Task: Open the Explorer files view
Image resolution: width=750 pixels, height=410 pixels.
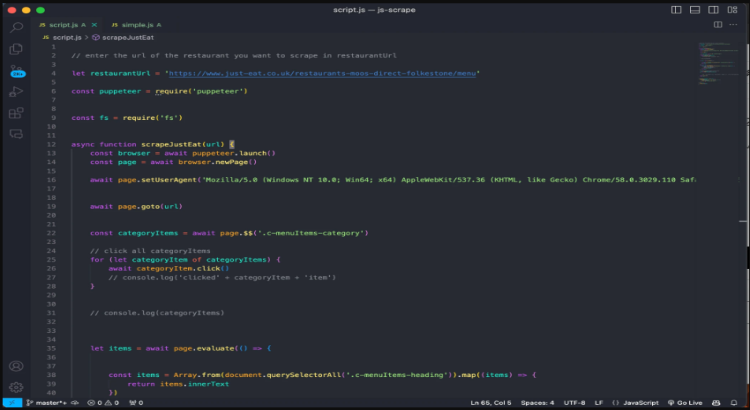Action: 16,49
